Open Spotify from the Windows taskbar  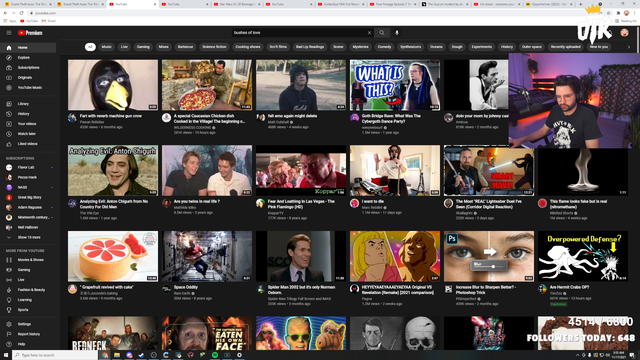pyautogui.click(x=215, y=355)
